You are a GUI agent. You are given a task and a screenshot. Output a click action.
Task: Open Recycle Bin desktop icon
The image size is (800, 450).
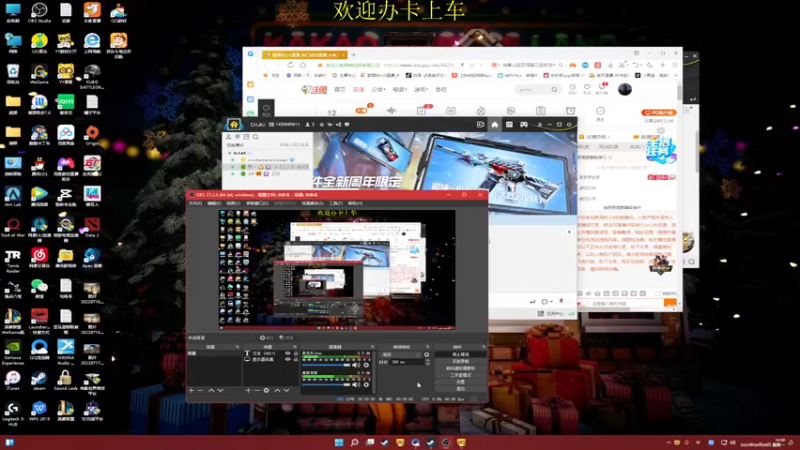[13, 74]
